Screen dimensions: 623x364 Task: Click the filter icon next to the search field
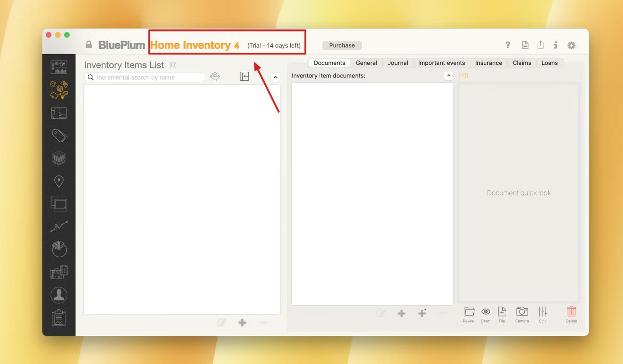pyautogui.click(x=215, y=77)
